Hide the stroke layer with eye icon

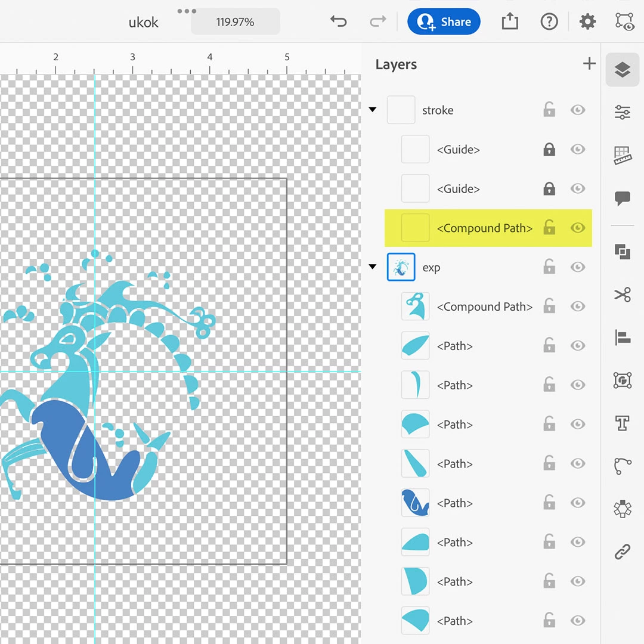(577, 110)
